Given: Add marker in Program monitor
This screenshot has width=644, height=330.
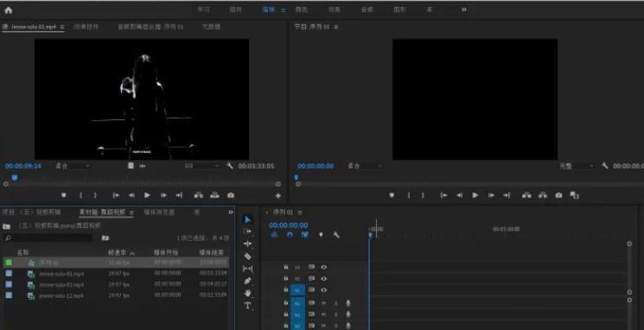Looking at the screenshot, I should point(392,195).
